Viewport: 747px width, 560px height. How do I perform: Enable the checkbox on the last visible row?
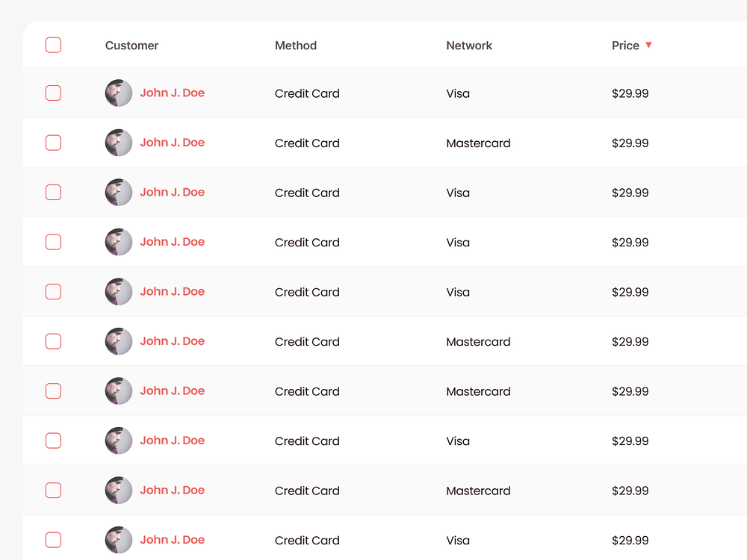[x=53, y=540]
